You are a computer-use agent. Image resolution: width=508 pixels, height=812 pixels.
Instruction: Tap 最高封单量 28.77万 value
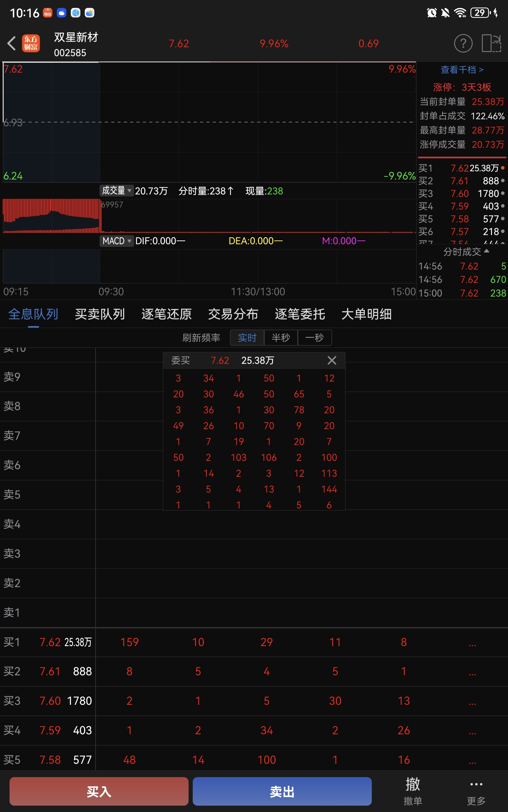[488, 130]
